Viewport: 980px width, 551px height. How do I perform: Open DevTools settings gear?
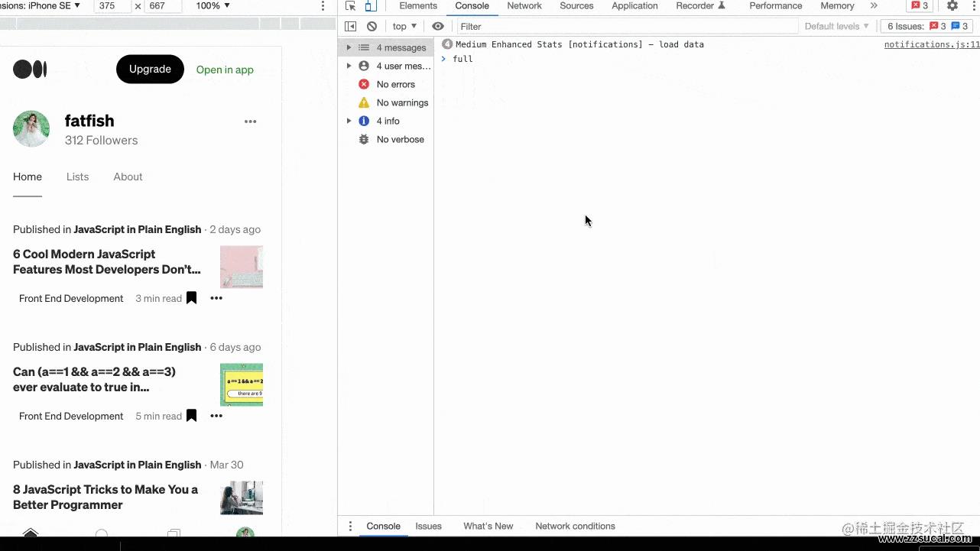[x=952, y=6]
